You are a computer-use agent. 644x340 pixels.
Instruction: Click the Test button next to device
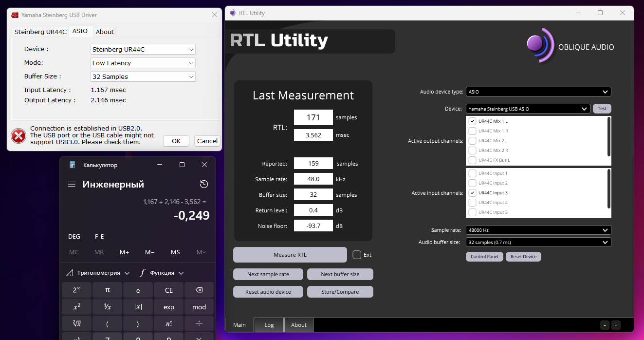[x=602, y=109]
